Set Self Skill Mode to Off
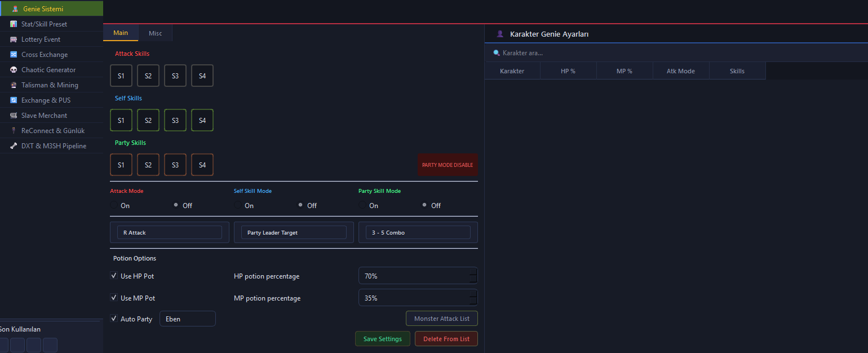 point(300,205)
